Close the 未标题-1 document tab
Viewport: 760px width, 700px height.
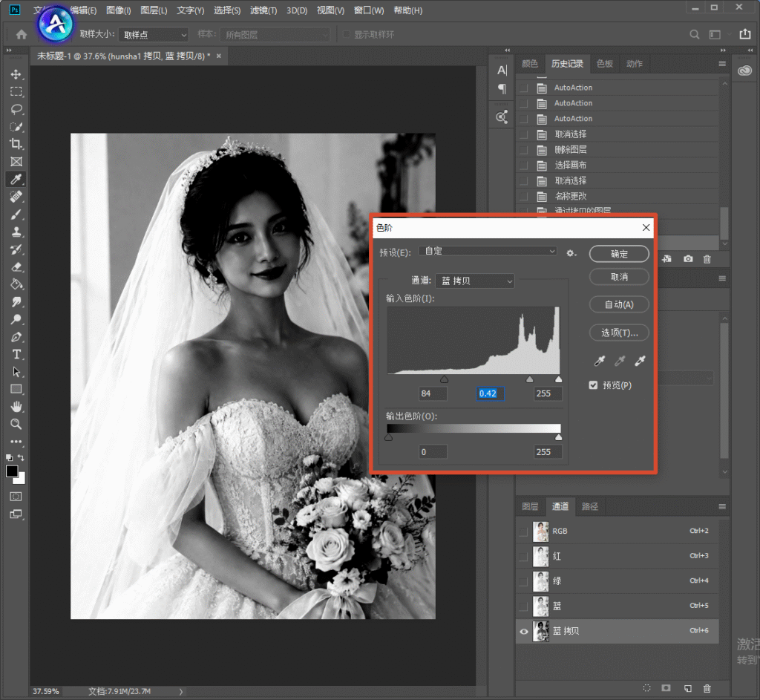tap(219, 56)
